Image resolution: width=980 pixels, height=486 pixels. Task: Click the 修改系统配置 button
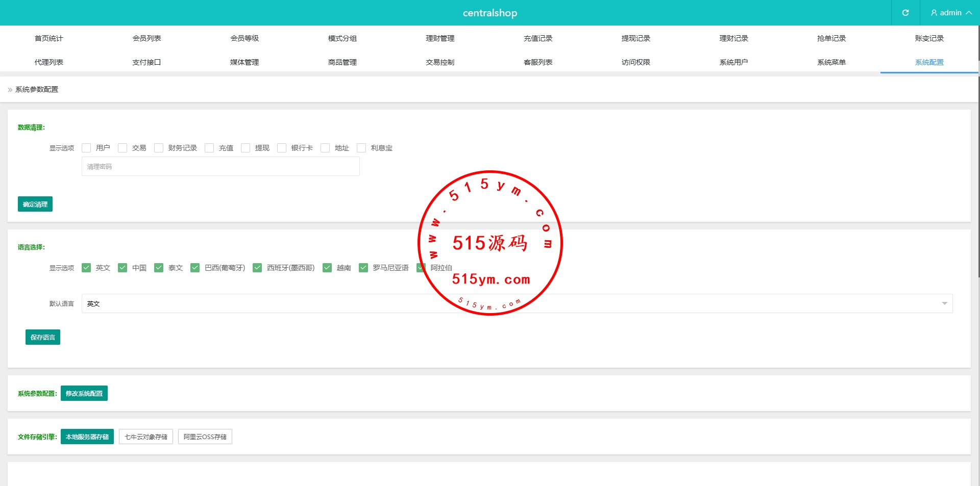coord(84,393)
